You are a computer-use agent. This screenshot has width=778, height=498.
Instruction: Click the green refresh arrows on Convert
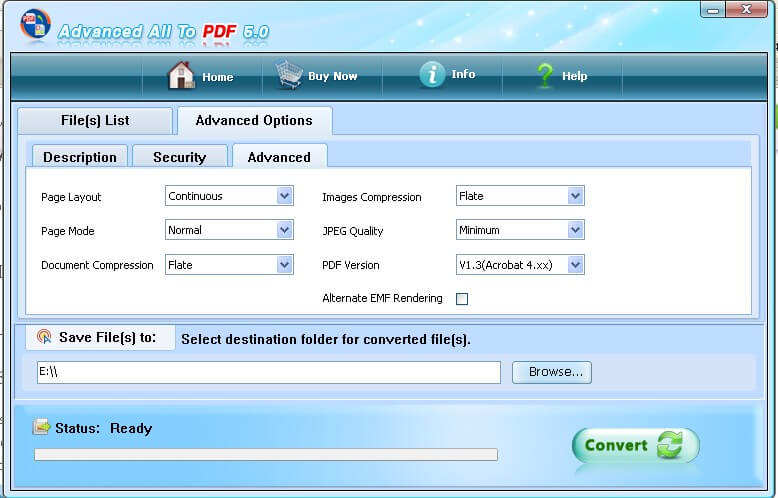(670, 444)
